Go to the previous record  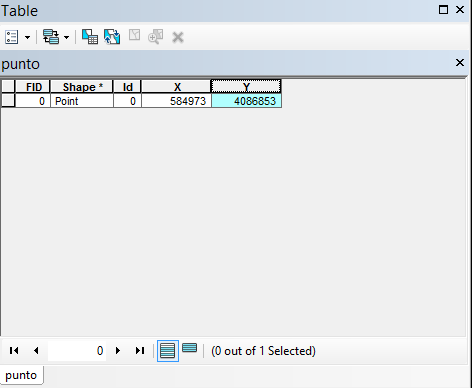coord(36,351)
